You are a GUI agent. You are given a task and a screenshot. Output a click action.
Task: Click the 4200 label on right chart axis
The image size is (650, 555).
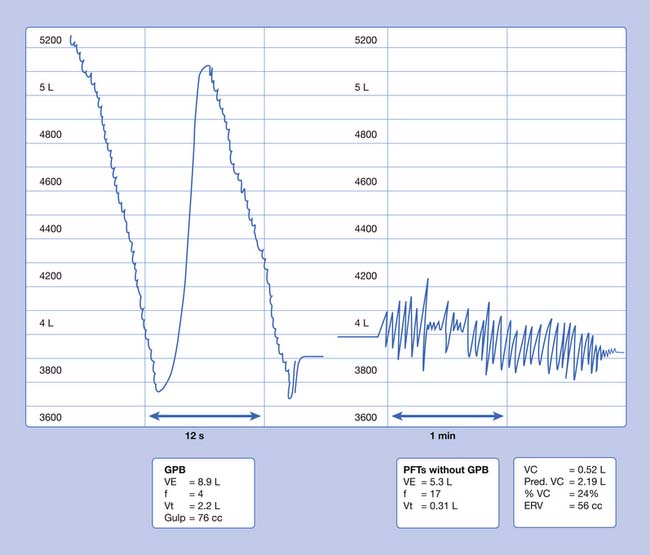coord(366,276)
